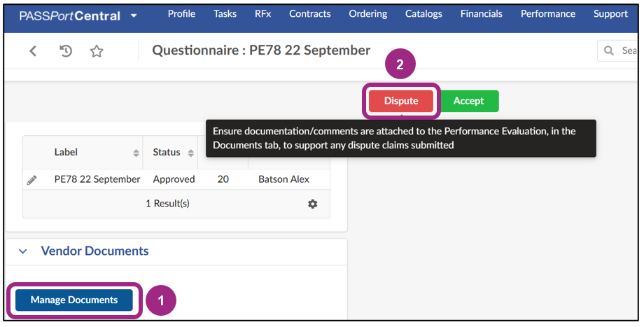644x327 pixels.
Task: Open the Profile menu
Action: (x=181, y=14)
